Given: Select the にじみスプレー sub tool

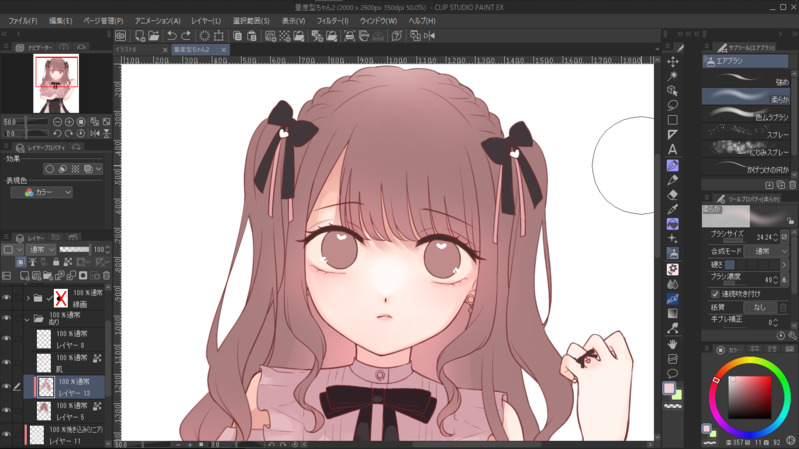Looking at the screenshot, I should tap(746, 149).
